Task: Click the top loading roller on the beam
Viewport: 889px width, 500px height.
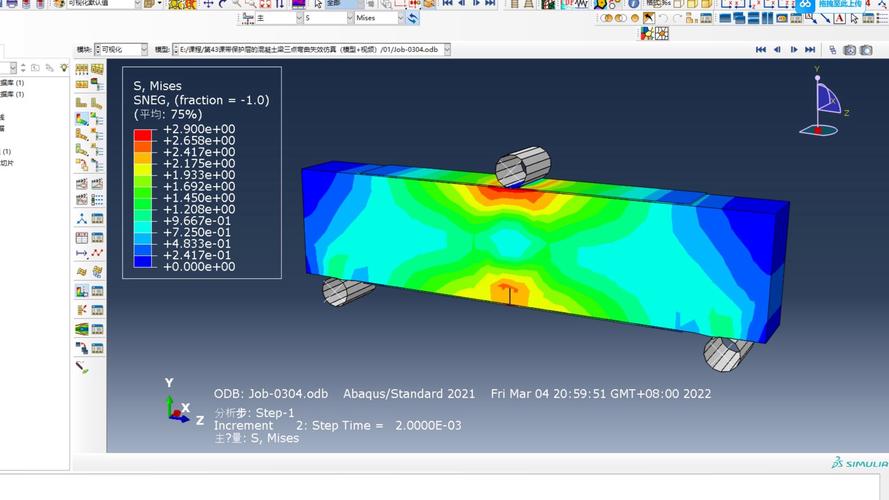Action: [523, 166]
